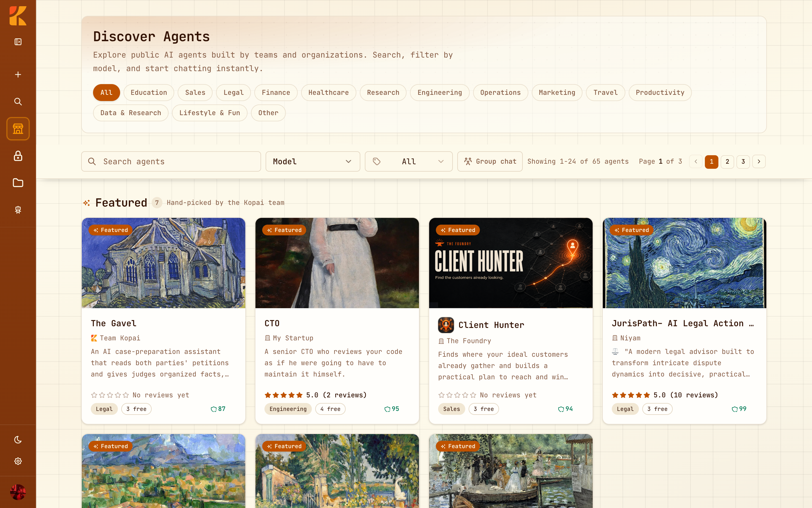Click the 99 trust score on JurisPath
This screenshot has width=812, height=508.
tap(739, 409)
